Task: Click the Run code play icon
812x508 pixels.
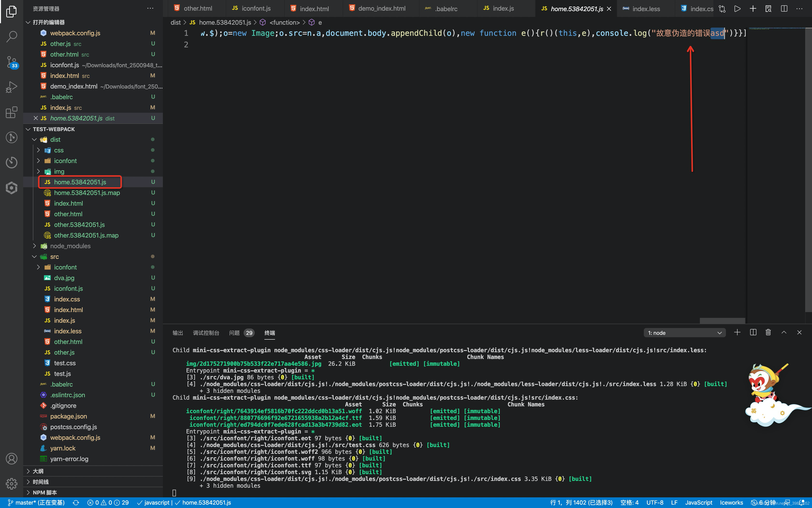Action: click(x=737, y=9)
